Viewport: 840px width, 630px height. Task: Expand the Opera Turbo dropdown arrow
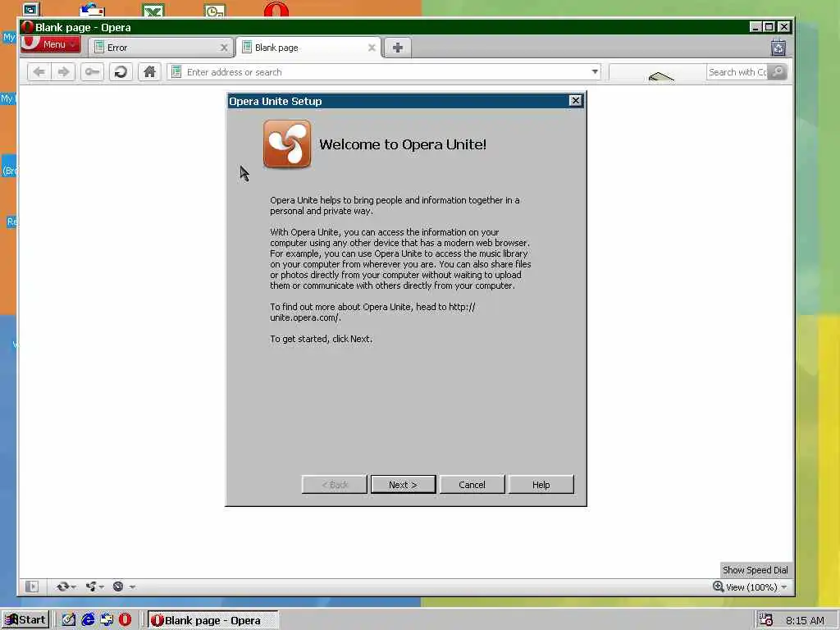[x=132, y=587]
